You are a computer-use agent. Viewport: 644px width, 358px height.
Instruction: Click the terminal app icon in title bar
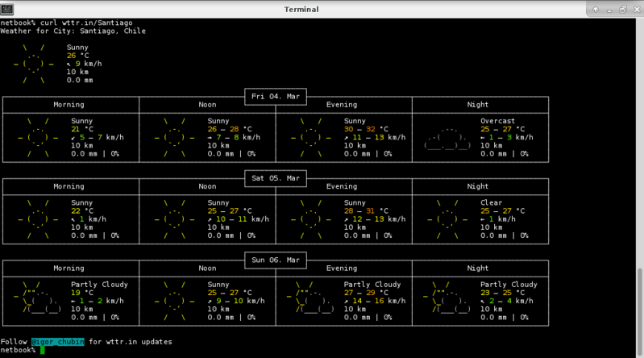point(7,9)
